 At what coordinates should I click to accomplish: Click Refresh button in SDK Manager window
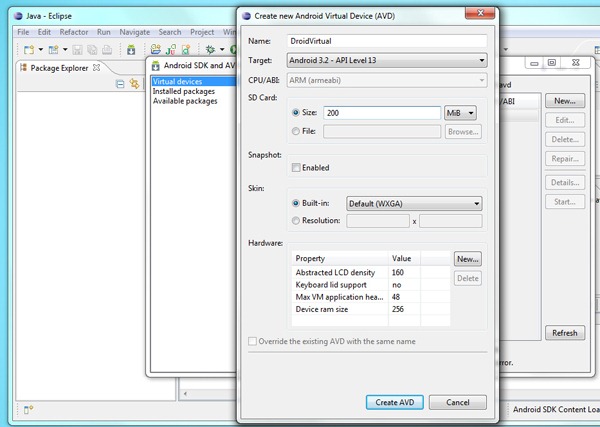[x=565, y=333]
